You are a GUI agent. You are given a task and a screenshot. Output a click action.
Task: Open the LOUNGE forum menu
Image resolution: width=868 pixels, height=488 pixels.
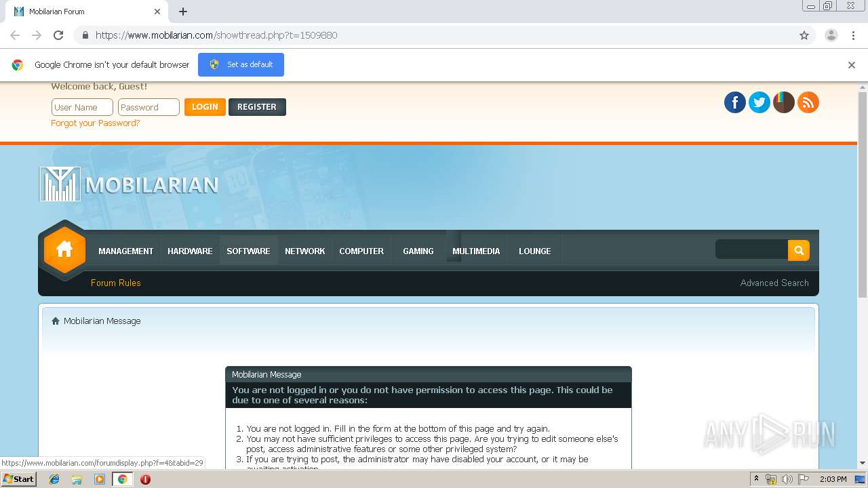click(535, 251)
